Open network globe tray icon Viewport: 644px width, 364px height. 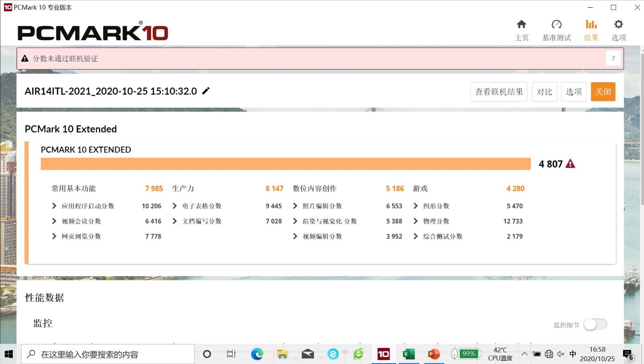(x=549, y=354)
